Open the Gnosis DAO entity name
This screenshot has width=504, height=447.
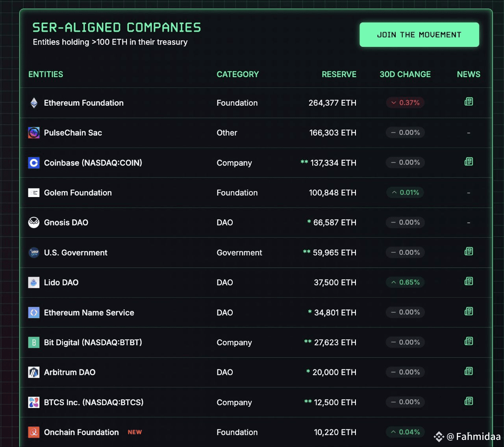pyautogui.click(x=66, y=223)
